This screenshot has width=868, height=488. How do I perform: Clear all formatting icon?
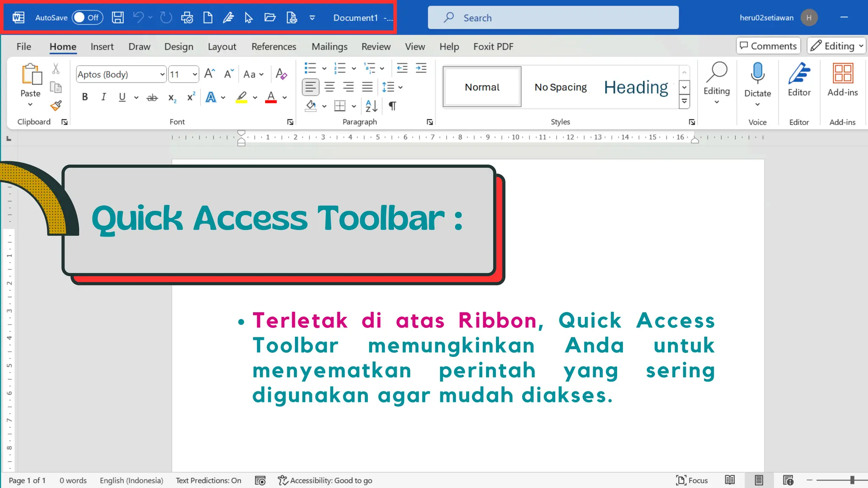(281, 74)
